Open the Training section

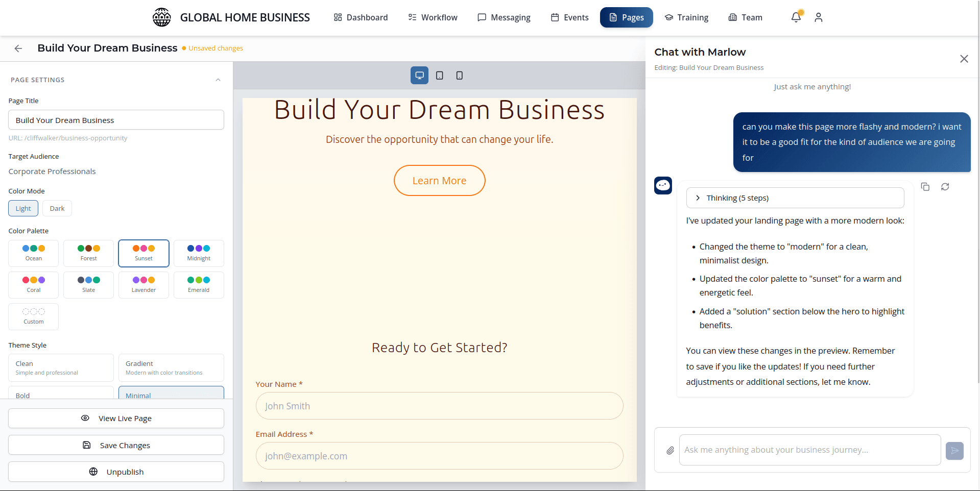[686, 17]
